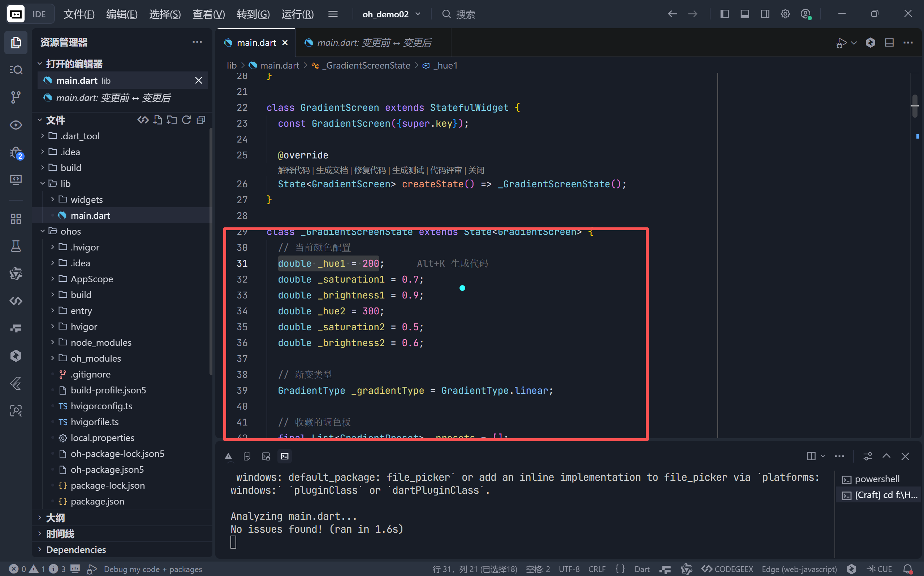
Task: Open the 文件(F) menu
Action: [x=79, y=14]
